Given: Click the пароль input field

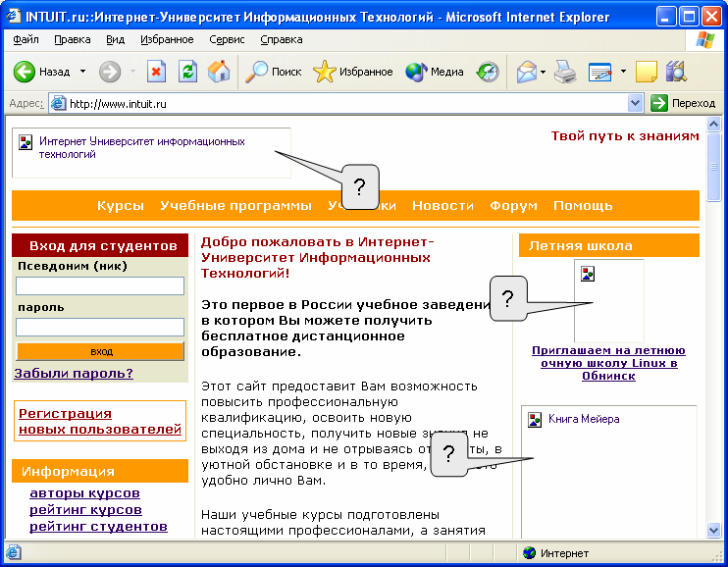Looking at the screenshot, I should (100, 327).
